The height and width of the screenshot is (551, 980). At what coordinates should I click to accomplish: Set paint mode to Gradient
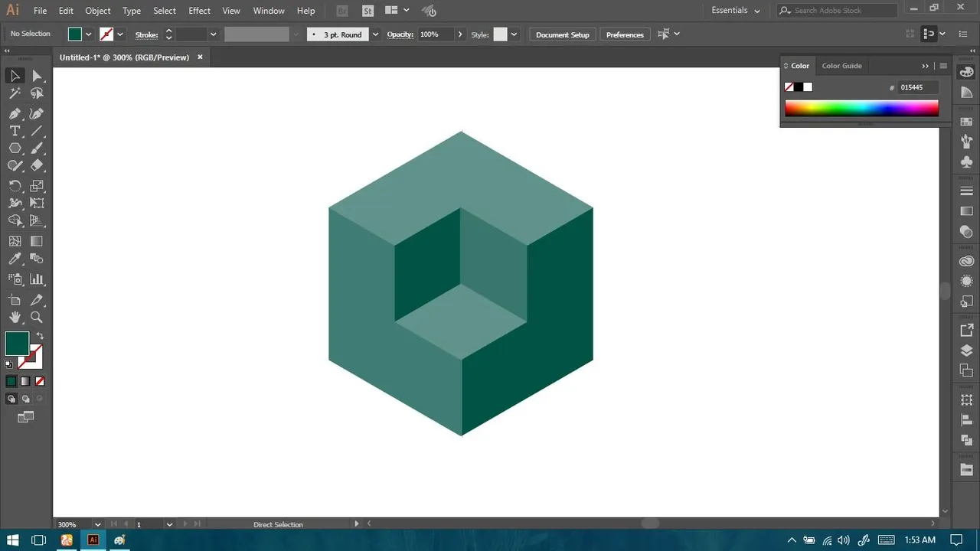click(x=25, y=381)
